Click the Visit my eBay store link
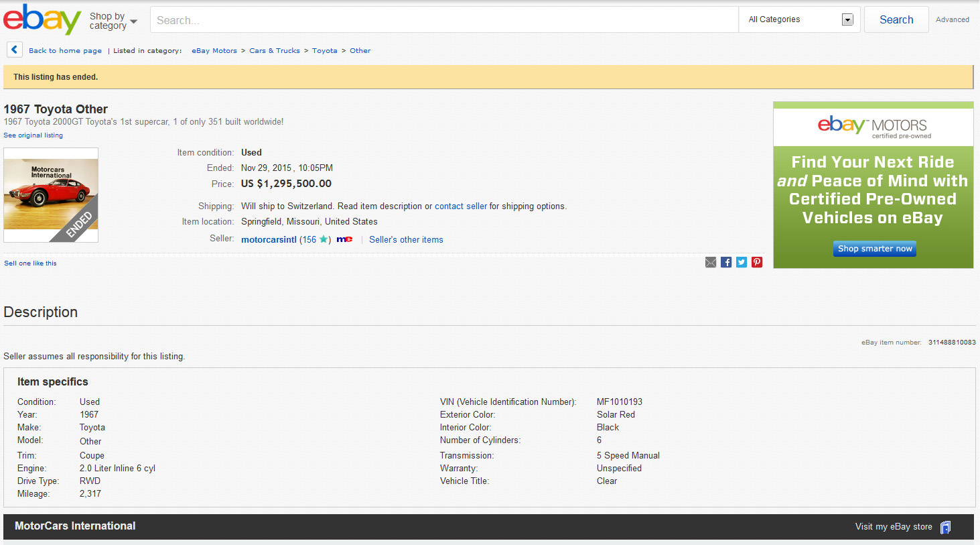 coord(894,527)
